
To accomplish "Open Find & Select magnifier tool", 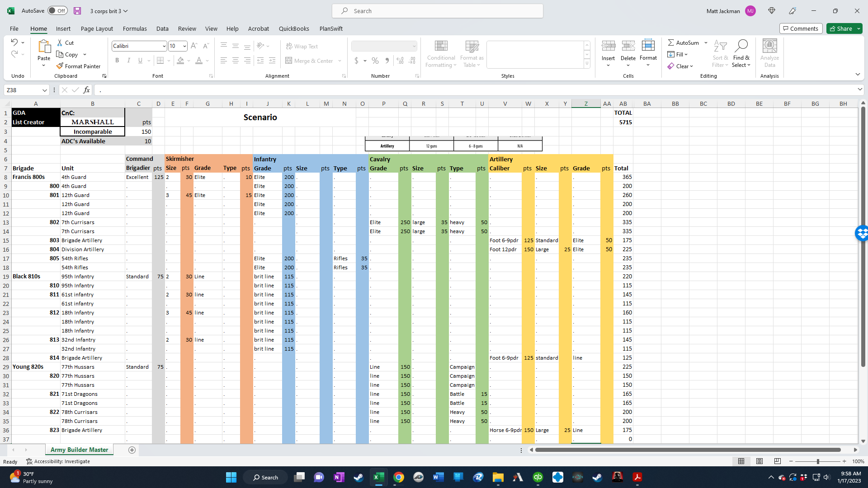I will (x=741, y=46).
